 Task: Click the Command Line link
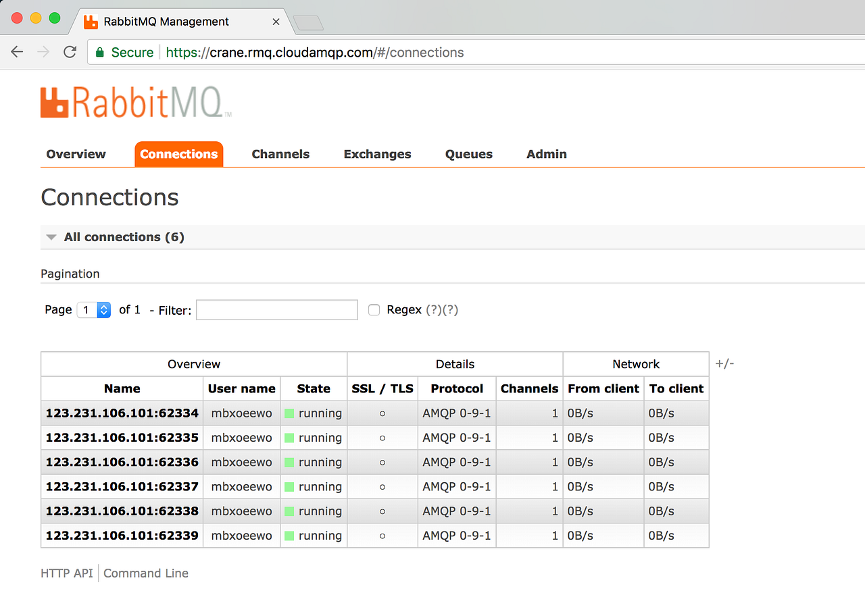click(146, 573)
